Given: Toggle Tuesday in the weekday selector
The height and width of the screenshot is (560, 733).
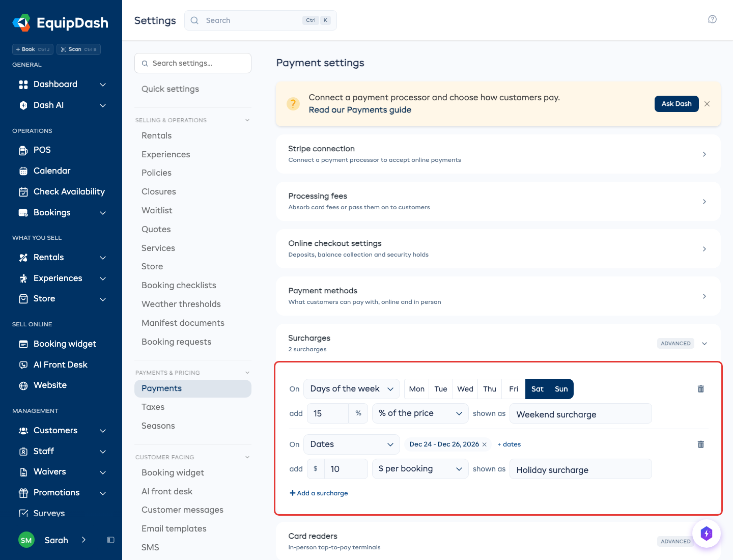Looking at the screenshot, I should coord(441,389).
